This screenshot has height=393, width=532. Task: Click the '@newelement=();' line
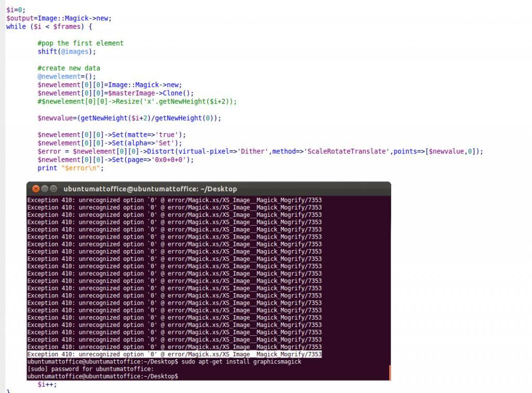pyautogui.click(x=67, y=76)
